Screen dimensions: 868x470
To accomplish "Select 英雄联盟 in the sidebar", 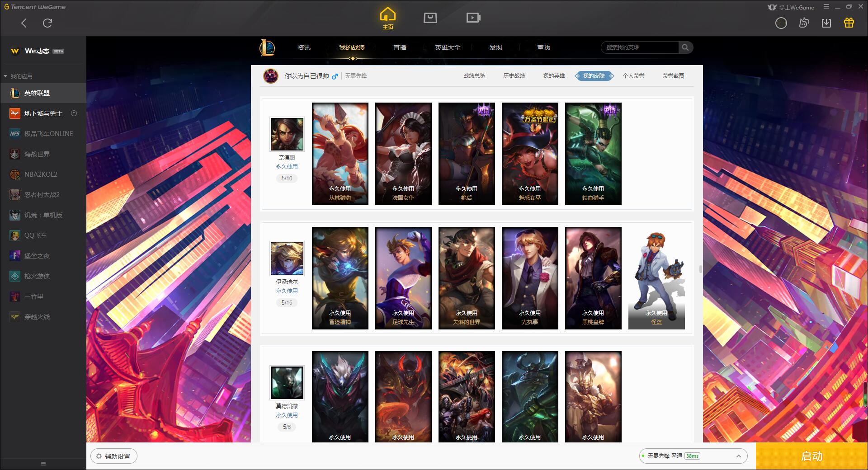I will pyautogui.click(x=43, y=93).
